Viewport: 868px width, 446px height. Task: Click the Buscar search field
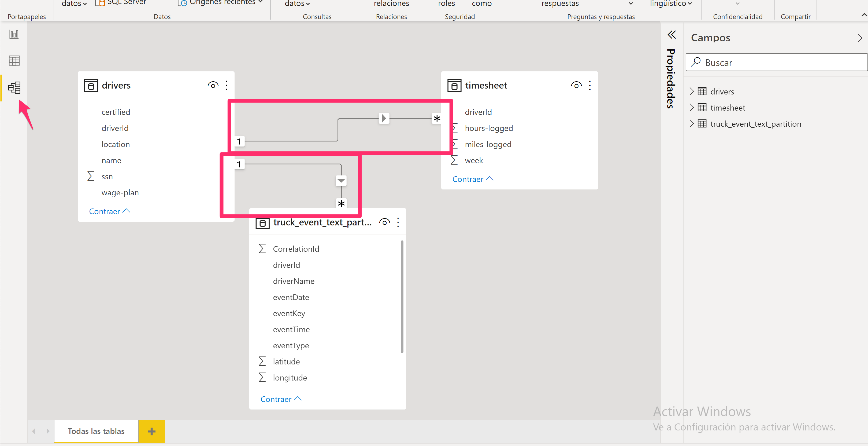click(x=777, y=63)
